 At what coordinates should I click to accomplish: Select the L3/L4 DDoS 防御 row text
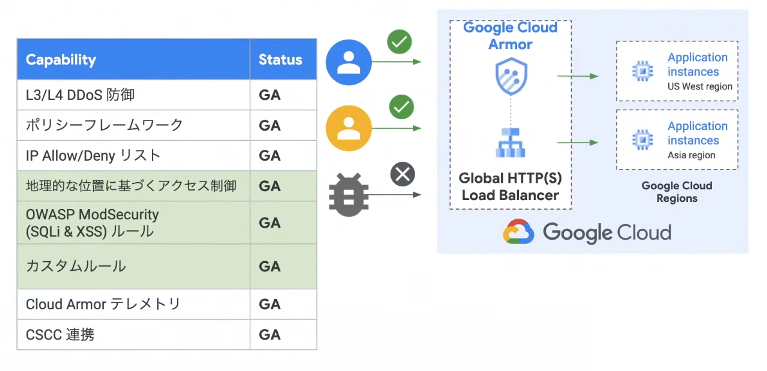[80, 95]
